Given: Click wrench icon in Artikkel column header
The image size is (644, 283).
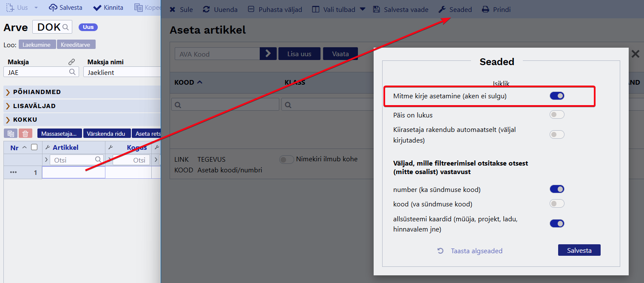Looking at the screenshot, I should (x=48, y=148).
